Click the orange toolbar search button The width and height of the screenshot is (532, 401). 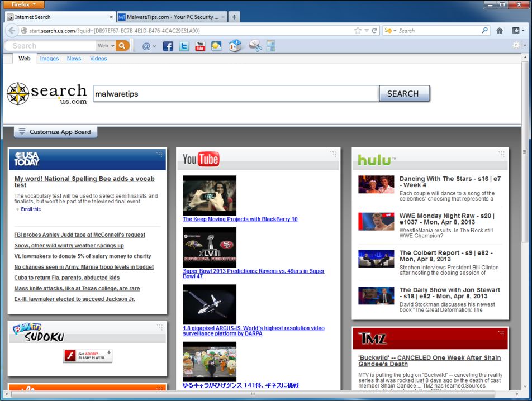tap(122, 45)
